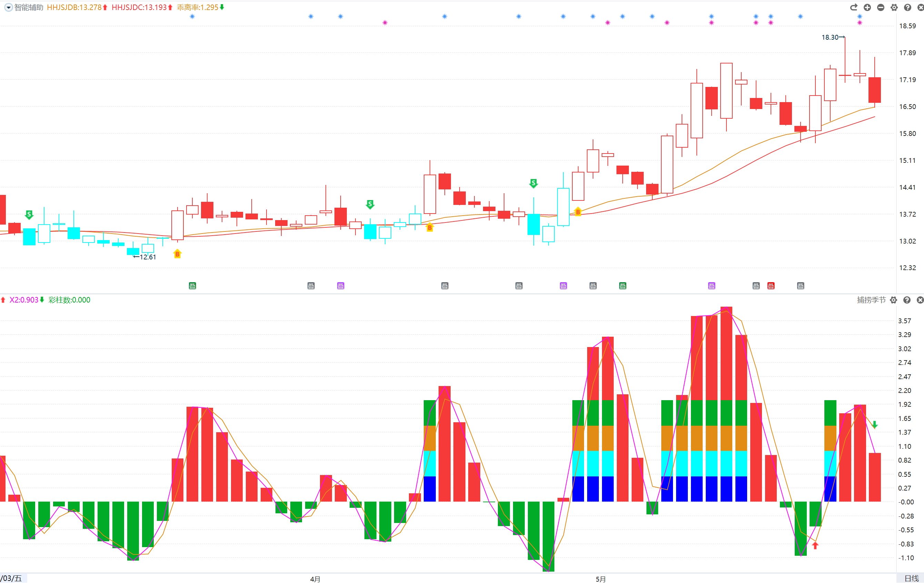The height and width of the screenshot is (583, 924).
Task: Click the B buy marker beside 12.61 low
Action: click(177, 254)
